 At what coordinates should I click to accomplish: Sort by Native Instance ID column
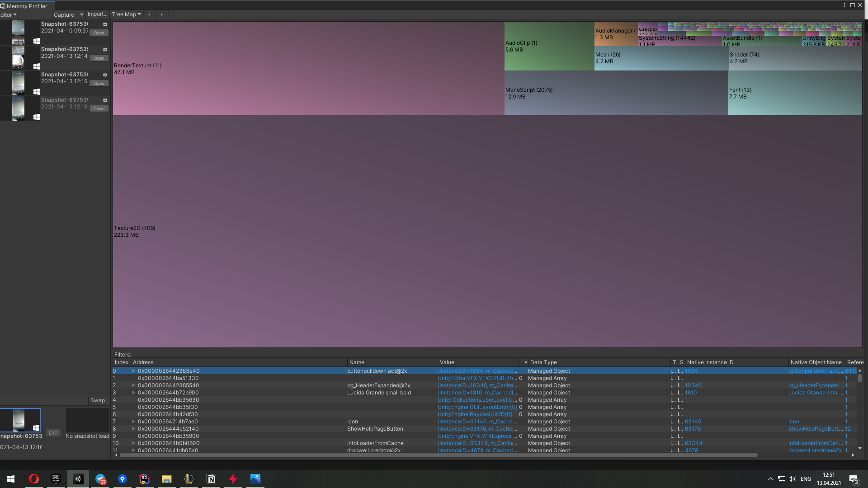(x=736, y=362)
